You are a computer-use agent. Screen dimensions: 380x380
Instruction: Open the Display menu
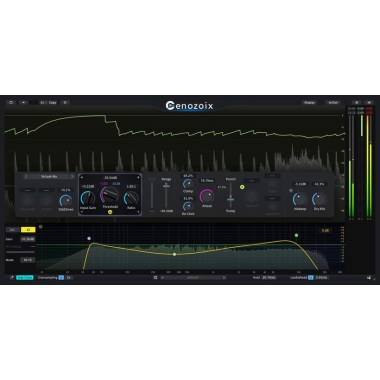click(309, 102)
